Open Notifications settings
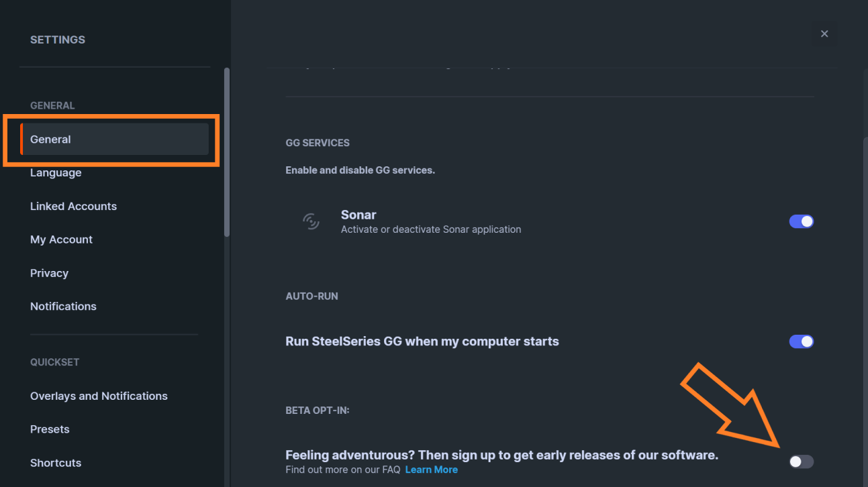The image size is (868, 487). coord(63,306)
